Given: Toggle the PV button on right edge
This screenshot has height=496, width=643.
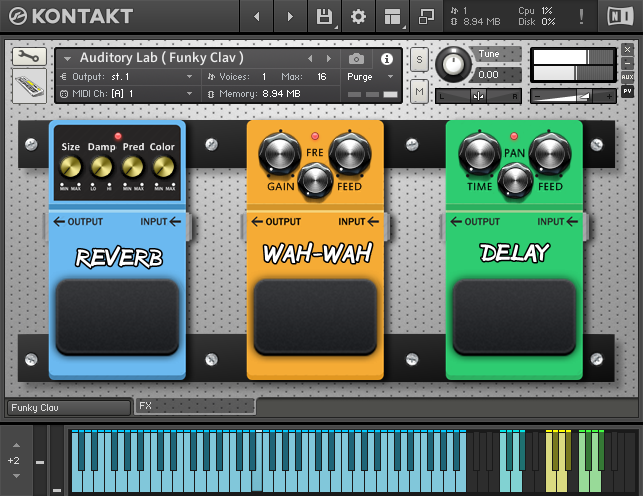Looking at the screenshot, I should 627,91.
